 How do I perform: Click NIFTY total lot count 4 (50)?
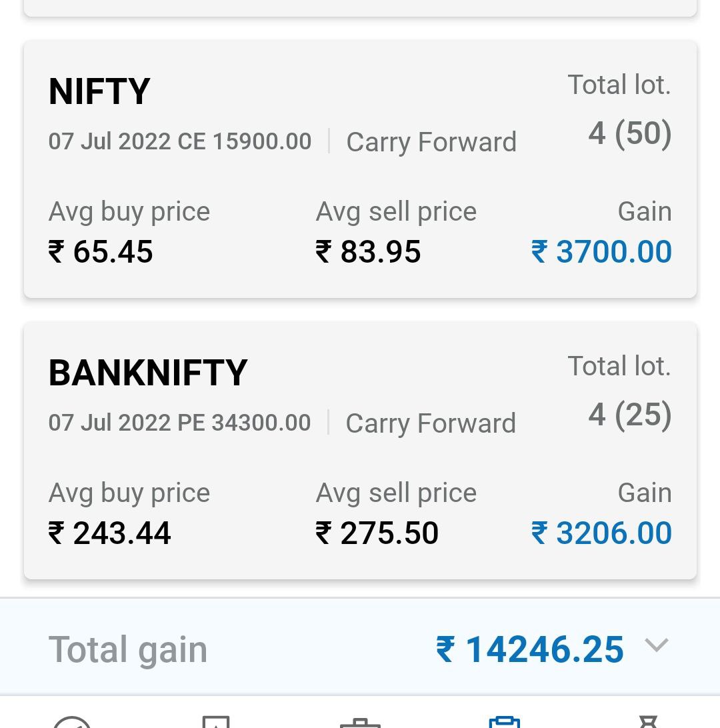(x=629, y=133)
